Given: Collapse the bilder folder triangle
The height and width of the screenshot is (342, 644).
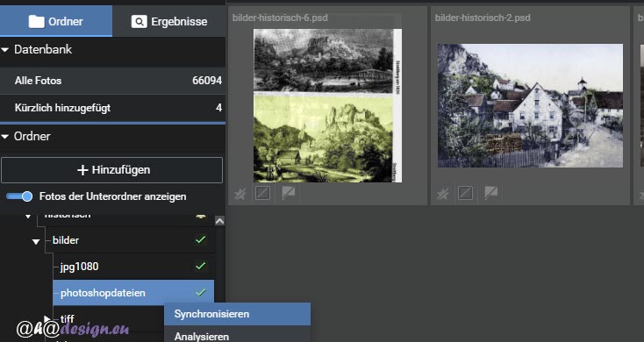Looking at the screenshot, I should (36, 241).
